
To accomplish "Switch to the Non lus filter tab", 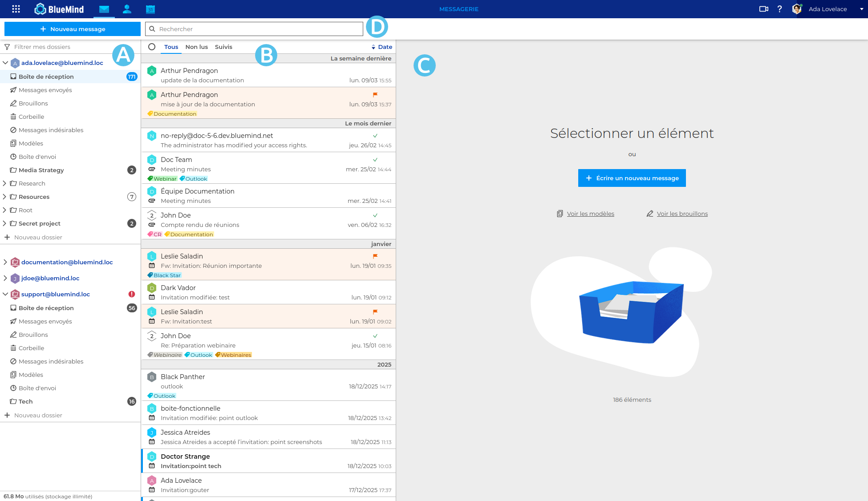I will point(196,47).
